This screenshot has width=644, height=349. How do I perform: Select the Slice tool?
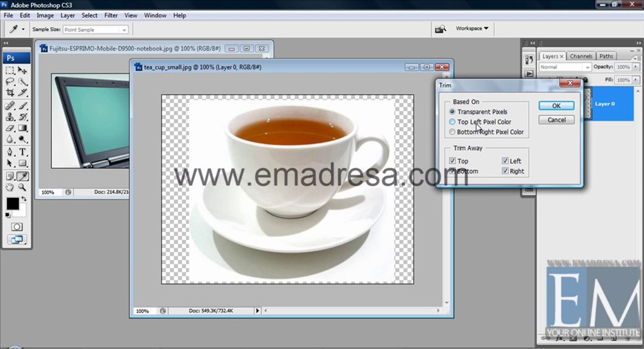(23, 92)
